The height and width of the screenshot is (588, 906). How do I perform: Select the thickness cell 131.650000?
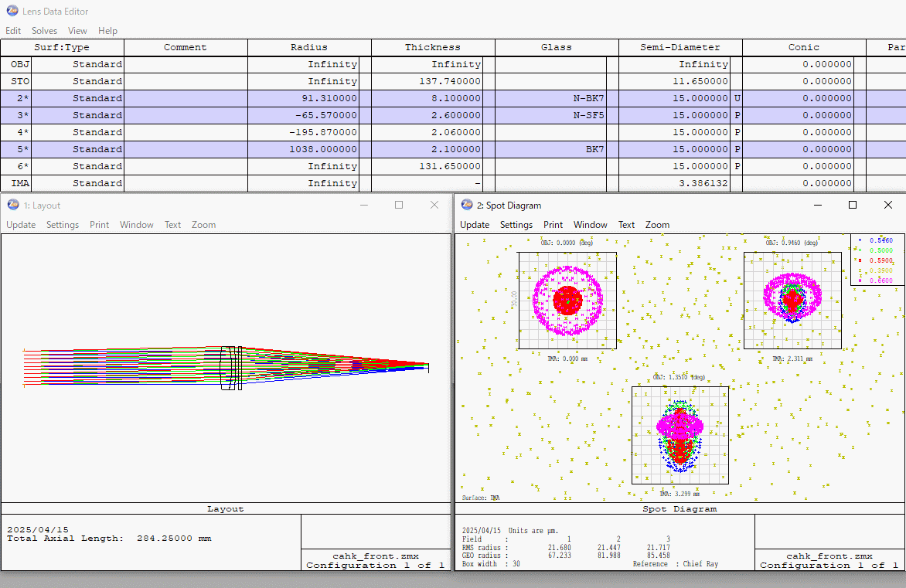427,166
